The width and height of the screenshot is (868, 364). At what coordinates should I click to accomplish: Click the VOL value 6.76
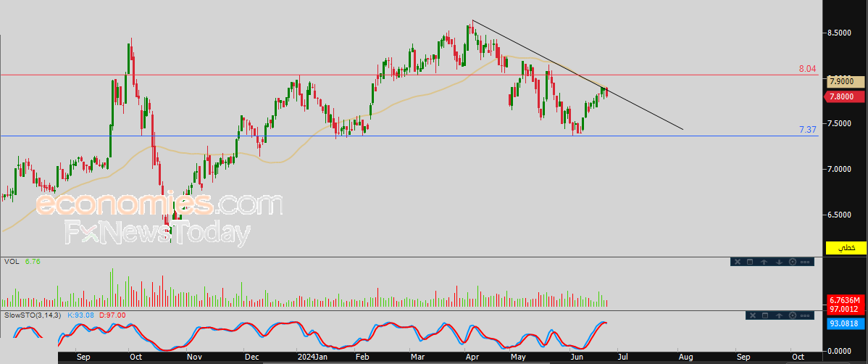click(x=33, y=261)
